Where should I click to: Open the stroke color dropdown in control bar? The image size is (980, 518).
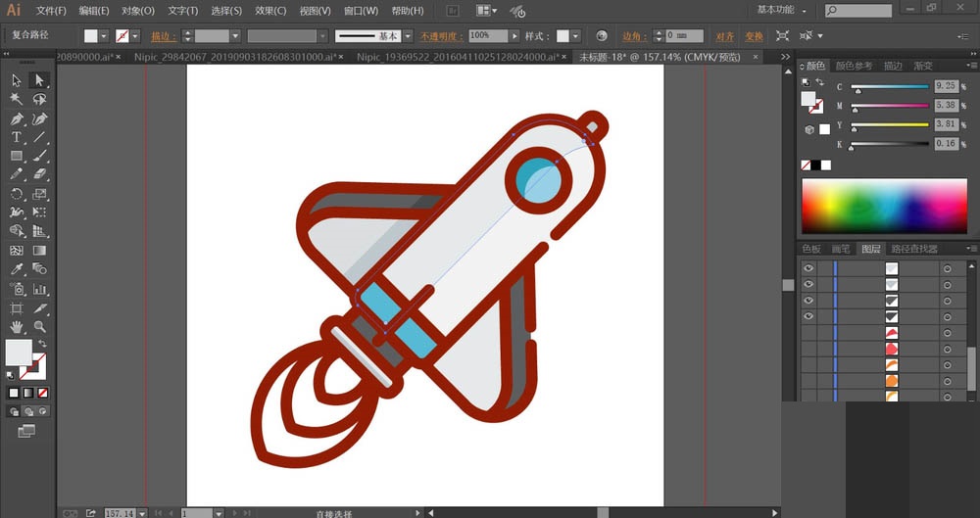135,36
